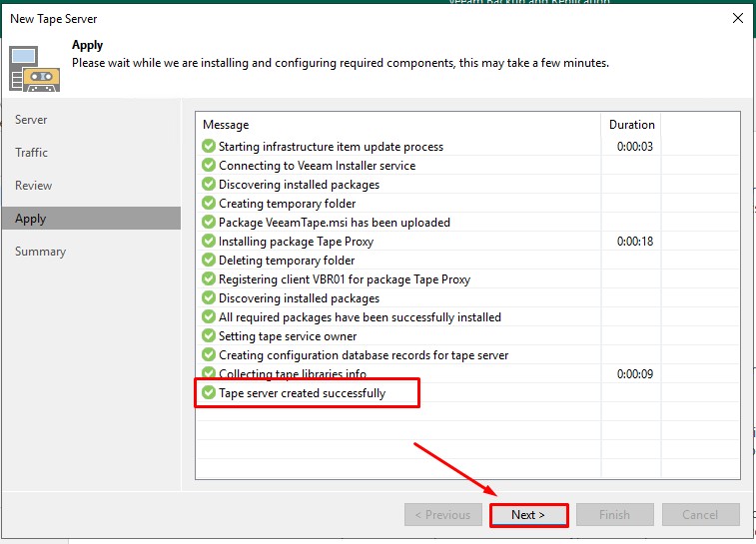Click the Cancel button
The image size is (756, 544).
700,515
